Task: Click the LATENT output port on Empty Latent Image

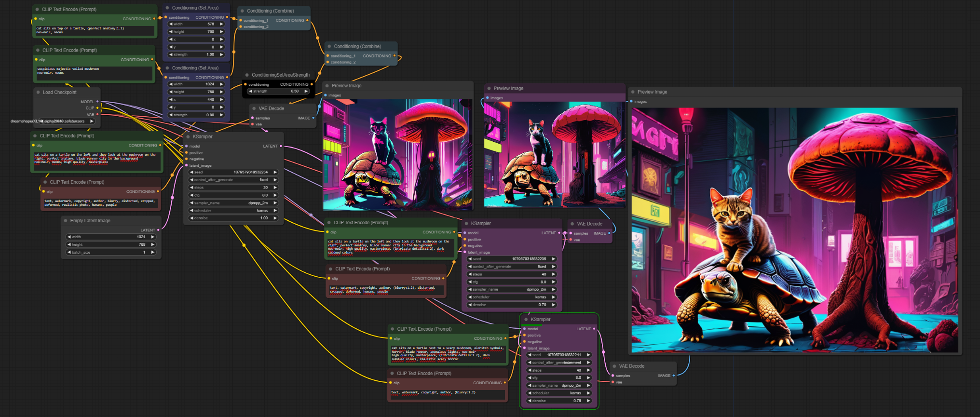Action: click(x=158, y=230)
